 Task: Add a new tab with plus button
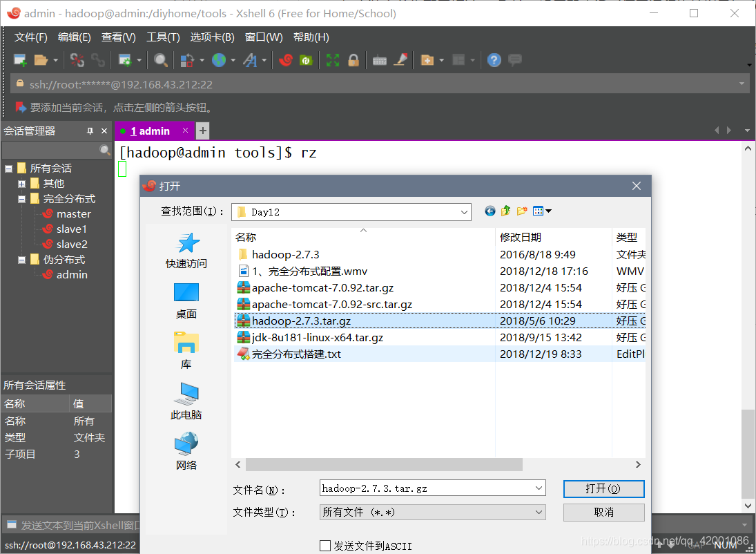tap(203, 131)
